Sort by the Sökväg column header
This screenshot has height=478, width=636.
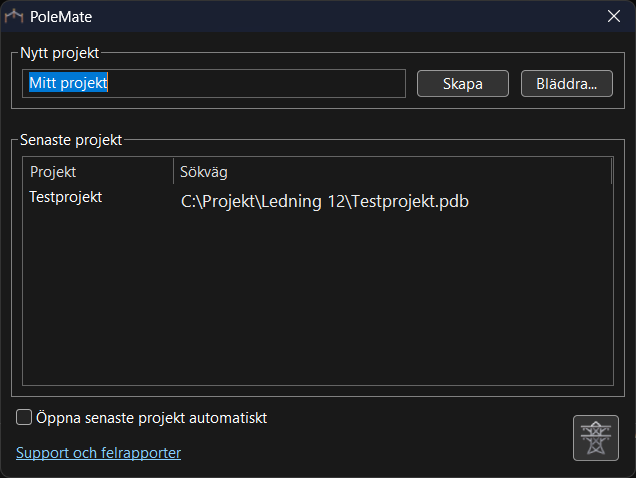pyautogui.click(x=392, y=172)
